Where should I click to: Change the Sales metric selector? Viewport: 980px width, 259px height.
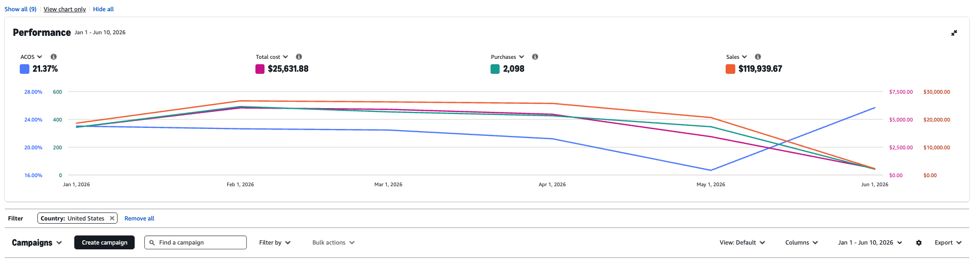736,57
